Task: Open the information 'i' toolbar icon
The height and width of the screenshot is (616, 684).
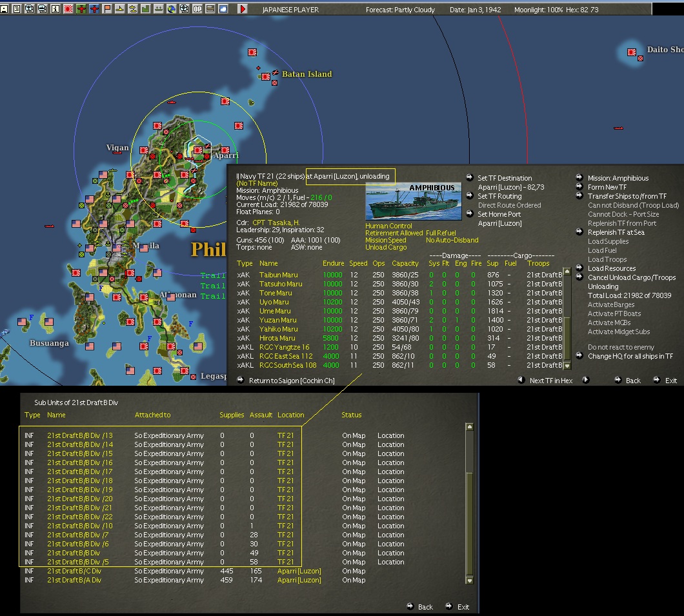Action: tap(55, 9)
